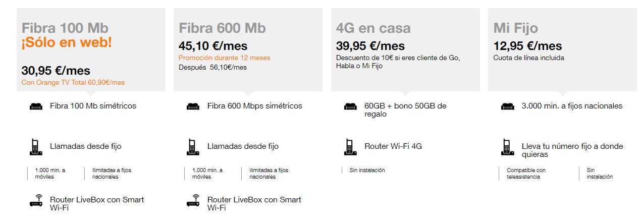Viewport: 644px width, 220px height.
Task: Click Promoción durante 12 meses text
Action: coord(217,58)
